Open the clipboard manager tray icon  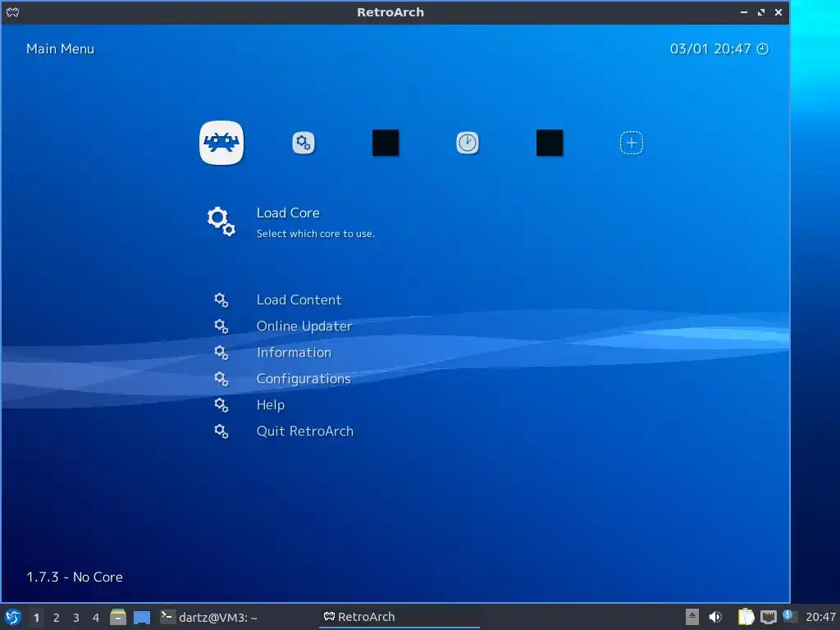point(746,617)
